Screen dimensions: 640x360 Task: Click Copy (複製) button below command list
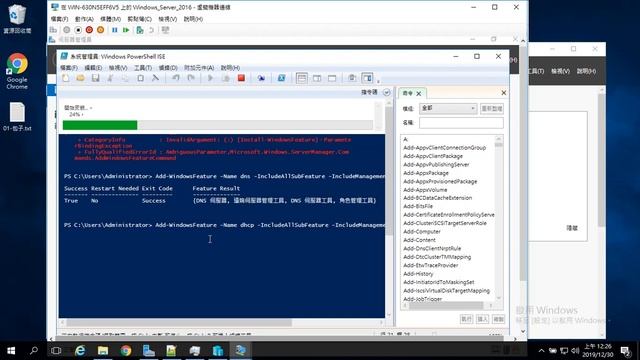(x=498, y=319)
